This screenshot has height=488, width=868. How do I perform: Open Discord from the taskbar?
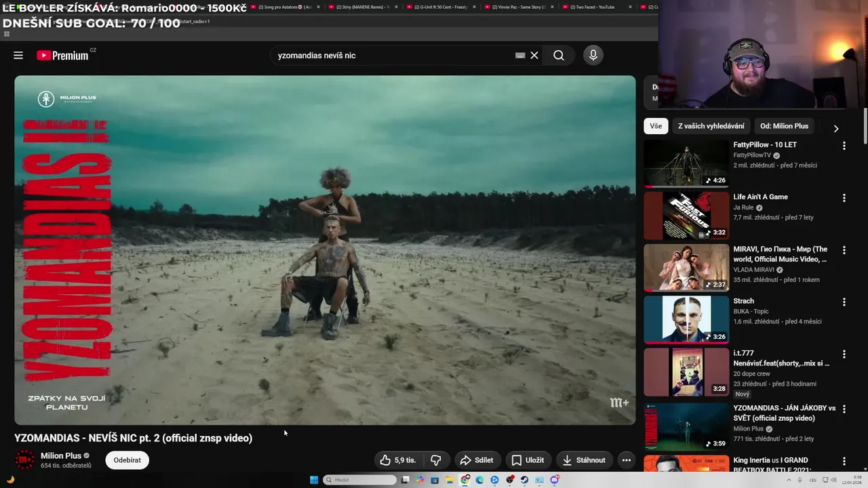pos(555,480)
